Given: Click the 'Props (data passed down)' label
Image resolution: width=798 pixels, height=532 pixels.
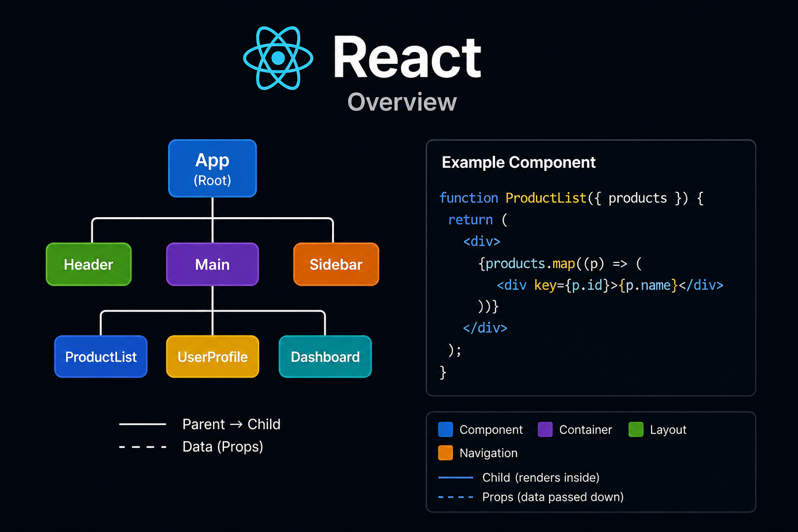Looking at the screenshot, I should point(553,497).
